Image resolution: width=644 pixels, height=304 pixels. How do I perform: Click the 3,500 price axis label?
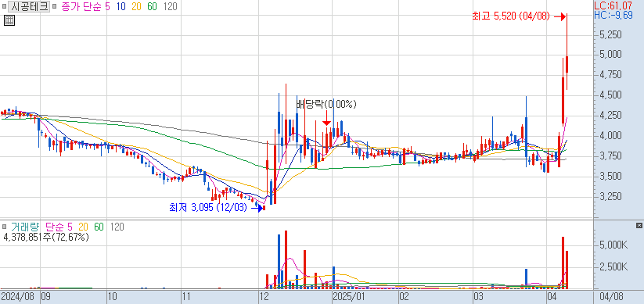(610, 177)
